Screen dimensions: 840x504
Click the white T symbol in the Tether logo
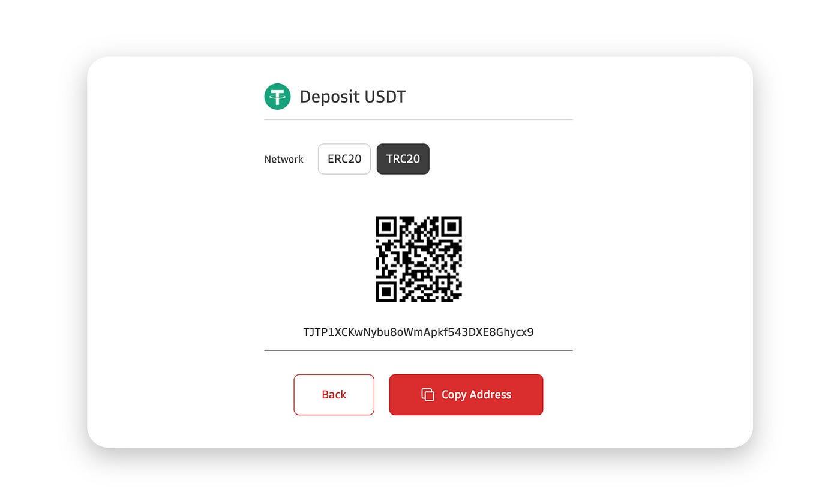(x=277, y=97)
